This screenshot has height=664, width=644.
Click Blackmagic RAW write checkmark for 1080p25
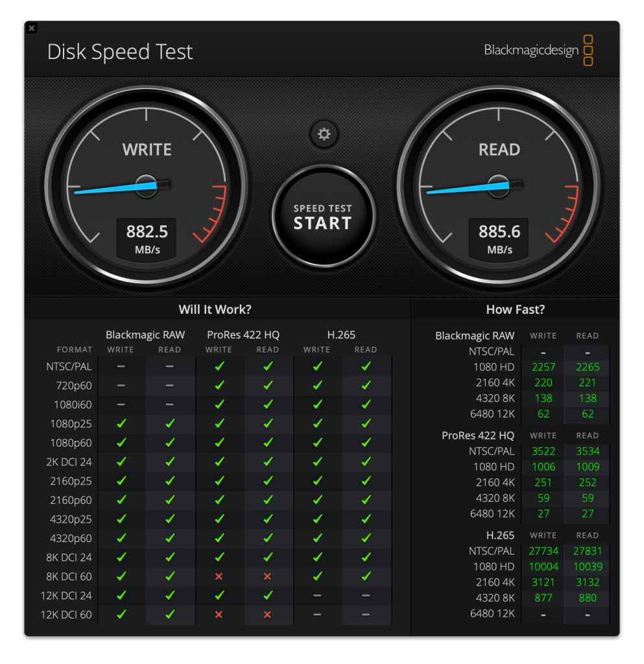pyautogui.click(x=121, y=423)
